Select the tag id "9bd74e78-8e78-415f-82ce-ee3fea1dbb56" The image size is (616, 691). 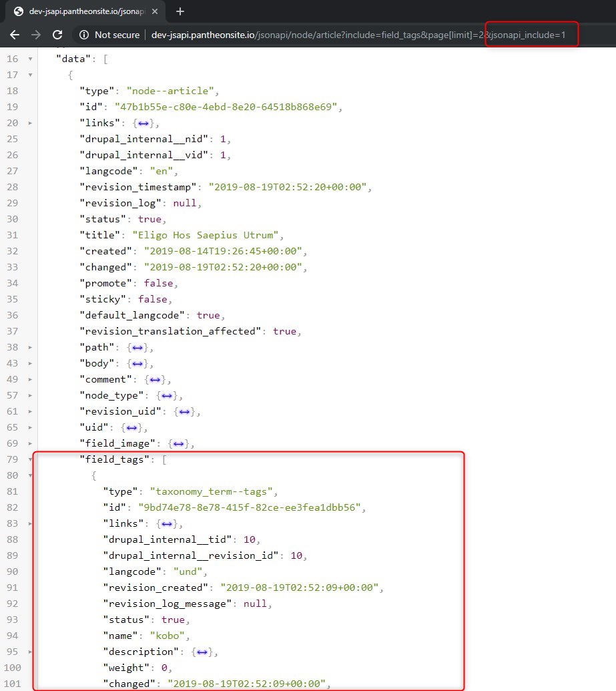pos(250,507)
